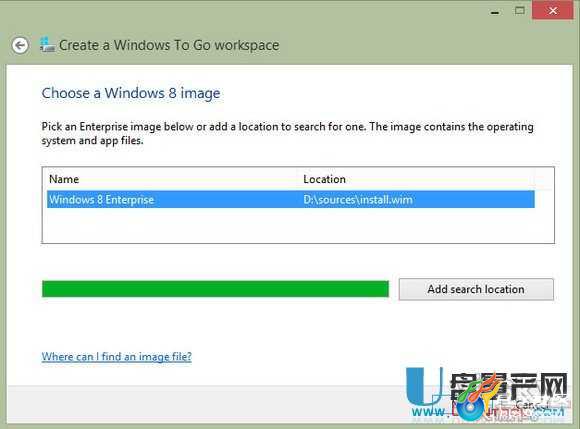Click the 'Pick an Enterprise image' description text
Viewport: 580px width, 429px height.
pos(287,134)
